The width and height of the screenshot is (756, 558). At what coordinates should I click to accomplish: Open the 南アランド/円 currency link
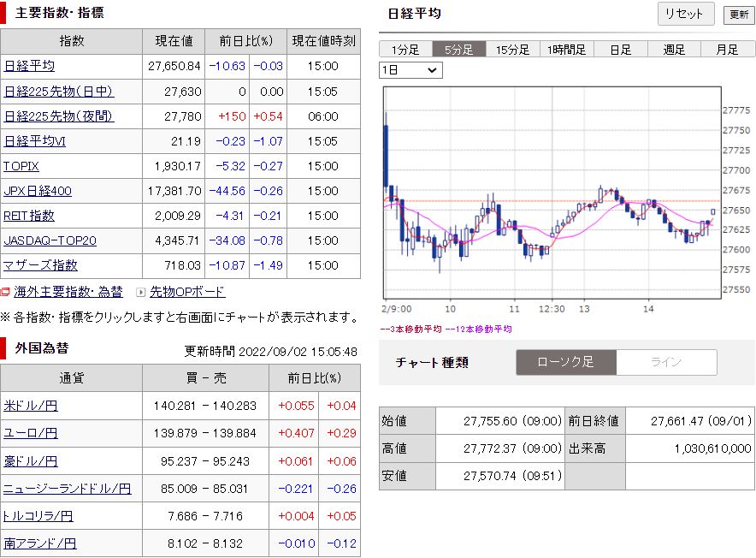point(40,543)
